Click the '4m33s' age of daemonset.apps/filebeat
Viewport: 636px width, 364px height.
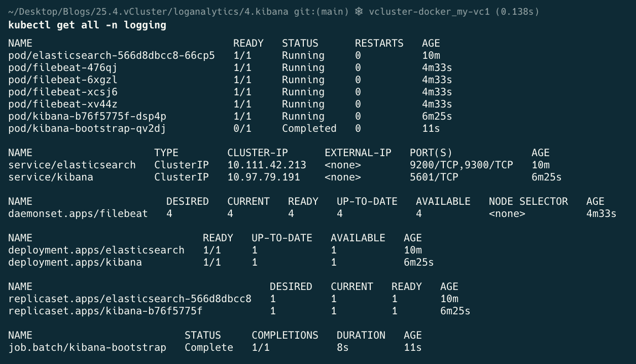602,213
